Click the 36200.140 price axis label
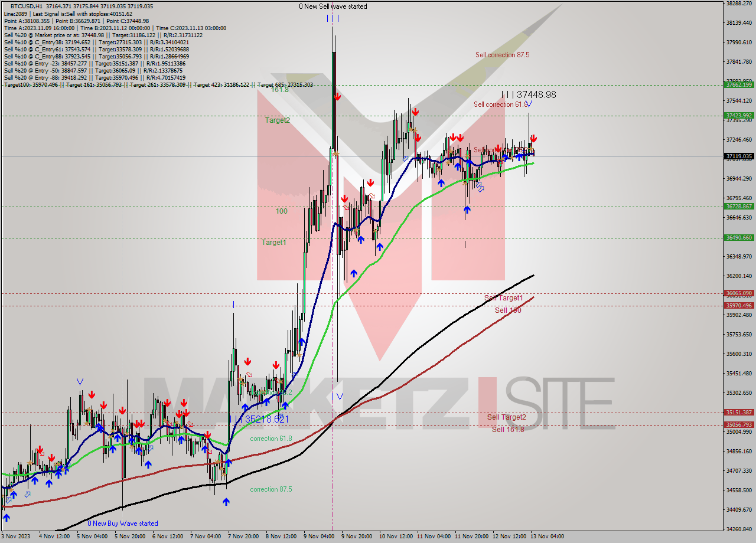 point(739,276)
